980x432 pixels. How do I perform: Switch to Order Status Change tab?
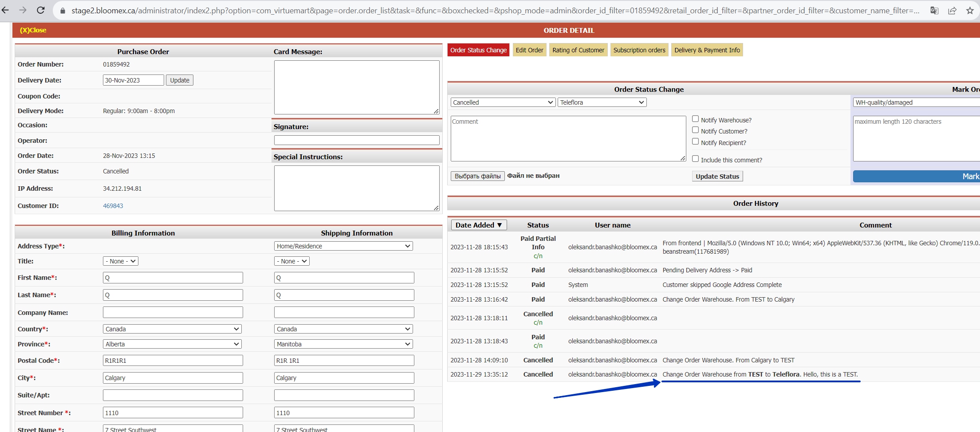coord(478,50)
